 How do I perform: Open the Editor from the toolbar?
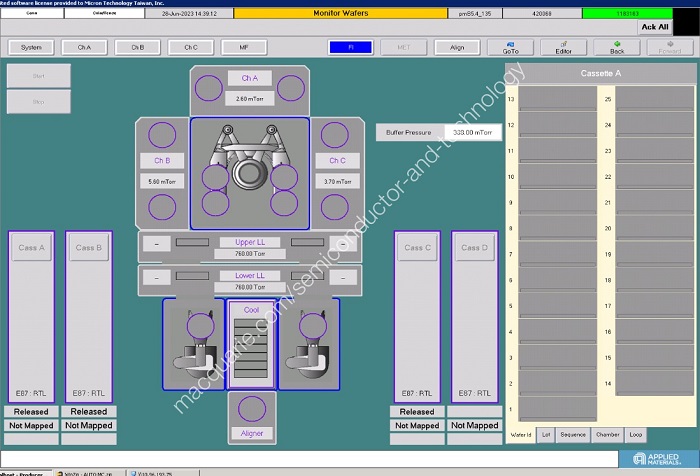click(x=563, y=47)
